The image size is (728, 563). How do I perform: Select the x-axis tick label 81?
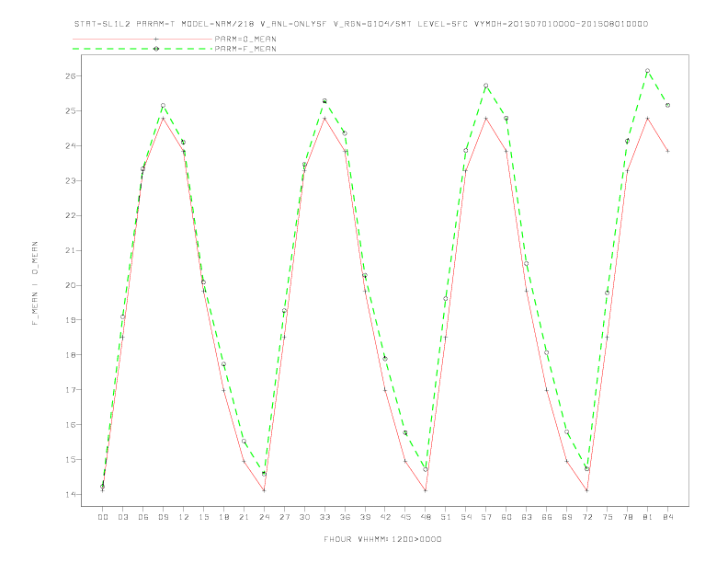(648, 517)
